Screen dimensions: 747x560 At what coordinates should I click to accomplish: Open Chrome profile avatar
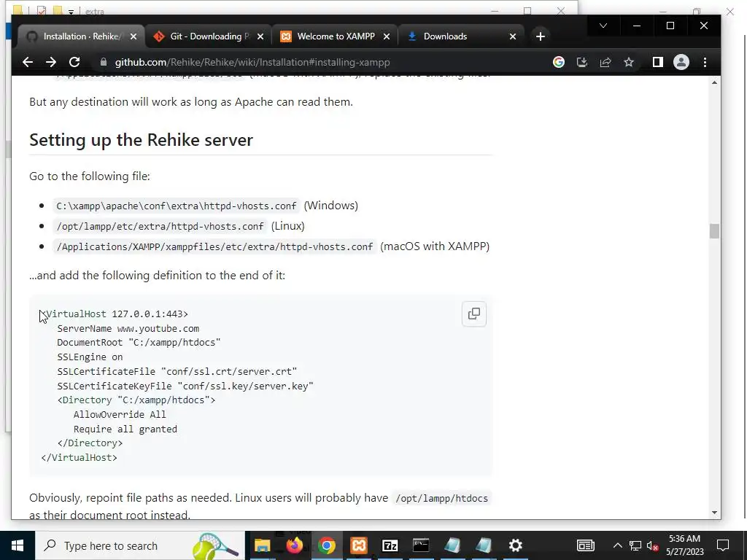pyautogui.click(x=681, y=63)
